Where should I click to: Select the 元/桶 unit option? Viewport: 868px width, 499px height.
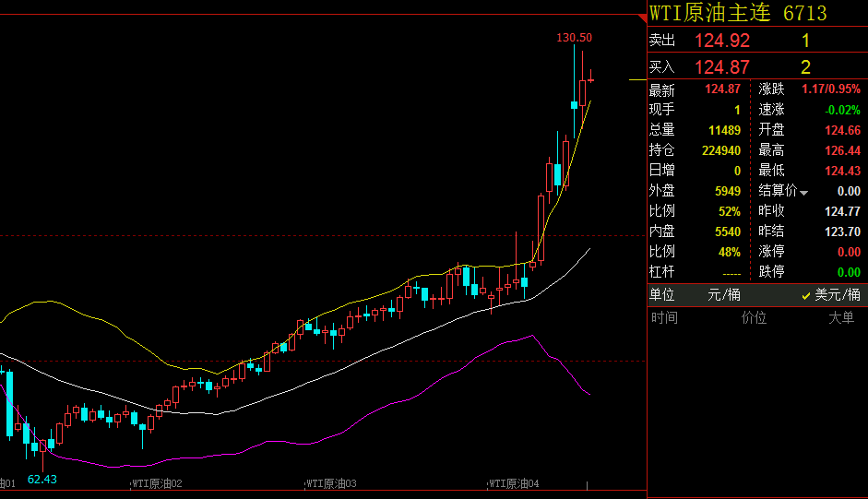click(x=724, y=294)
